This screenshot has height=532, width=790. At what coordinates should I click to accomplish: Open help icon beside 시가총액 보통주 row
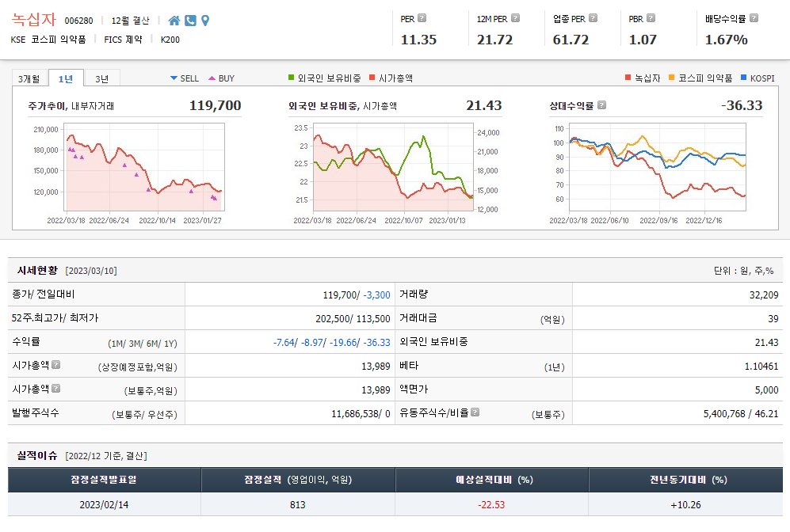56,388
